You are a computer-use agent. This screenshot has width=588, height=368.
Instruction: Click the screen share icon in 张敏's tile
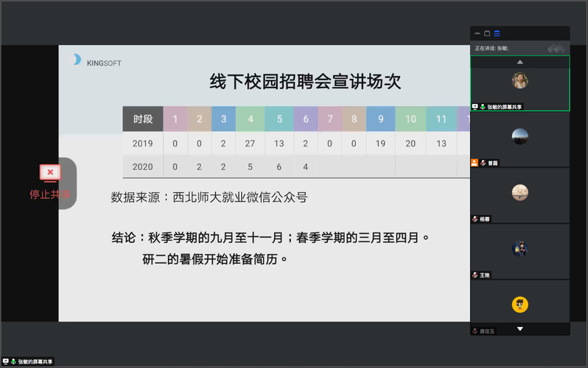(475, 107)
